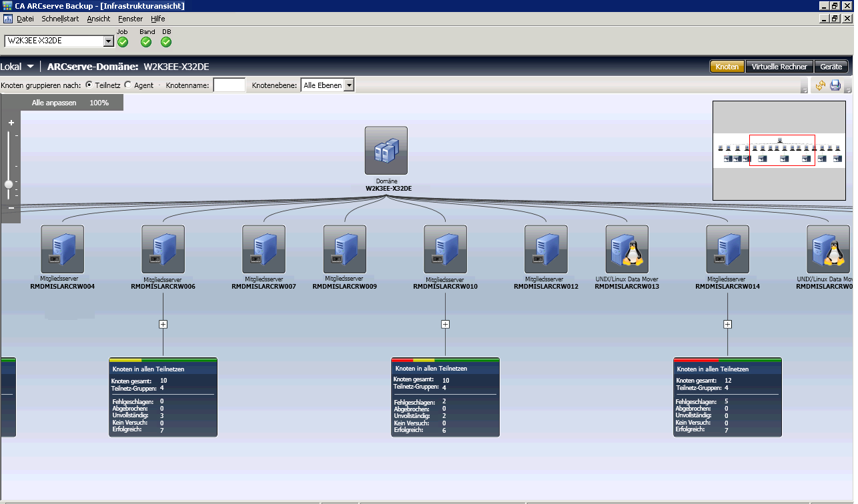Viewport: 858px width, 504px height.
Task: Switch to the Geräte view
Action: 831,67
